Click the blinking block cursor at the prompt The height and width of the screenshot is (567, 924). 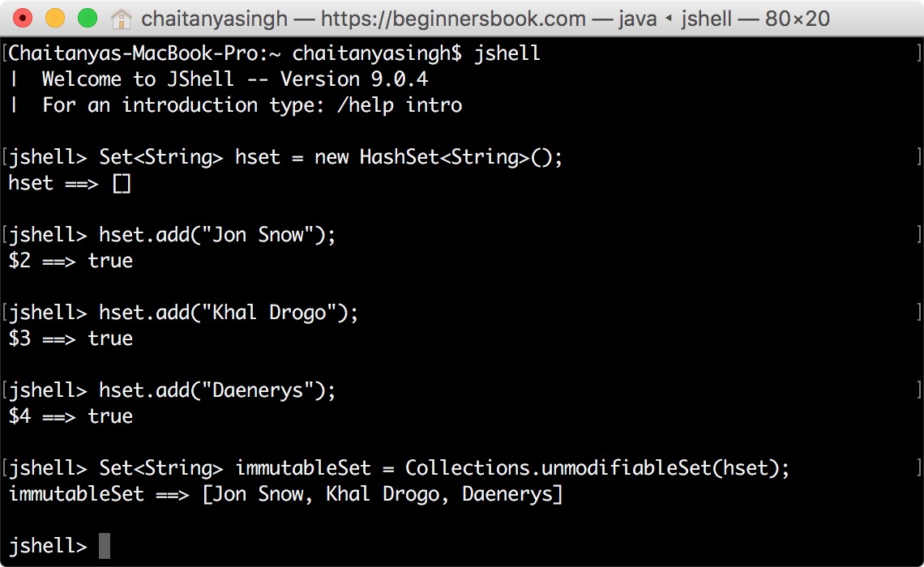105,546
